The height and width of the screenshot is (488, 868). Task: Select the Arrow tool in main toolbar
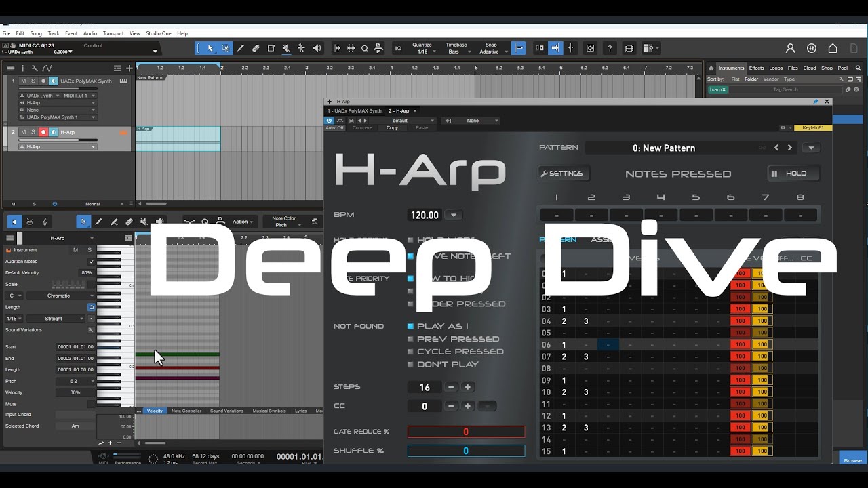[x=210, y=48]
